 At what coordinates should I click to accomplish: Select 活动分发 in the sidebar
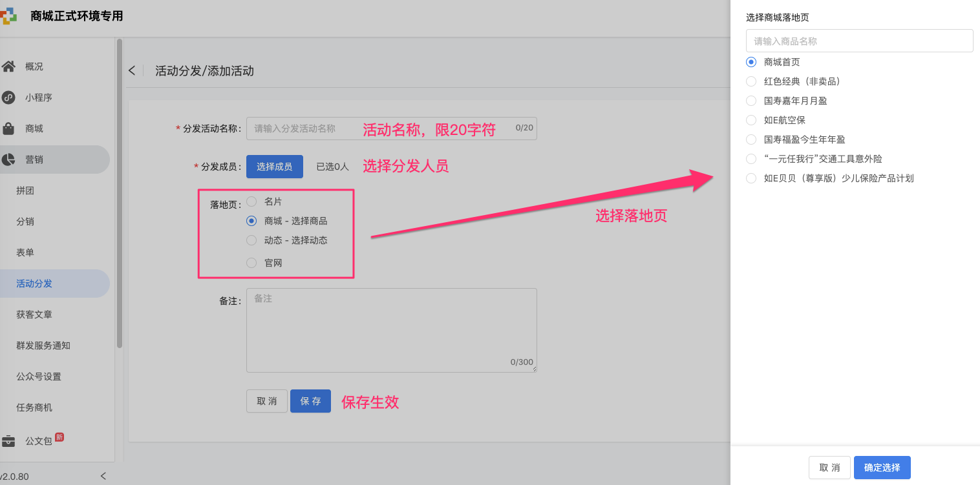(x=54, y=284)
